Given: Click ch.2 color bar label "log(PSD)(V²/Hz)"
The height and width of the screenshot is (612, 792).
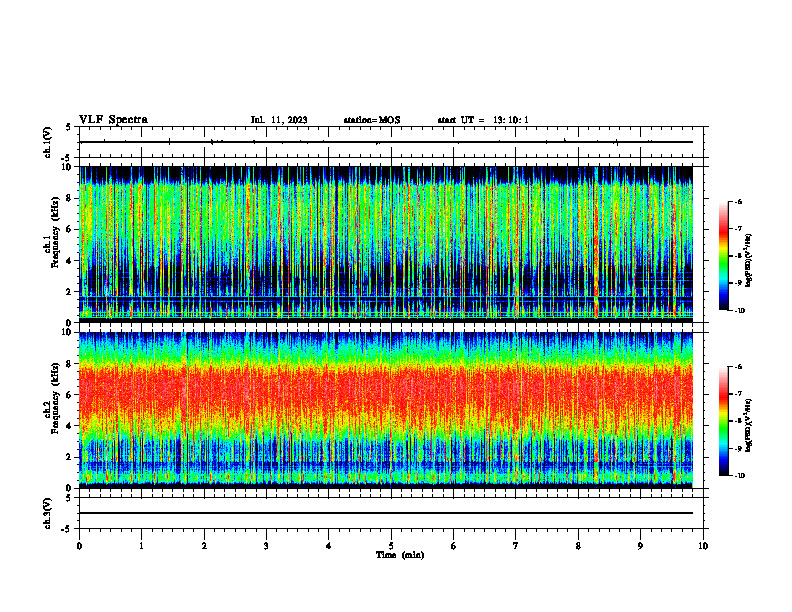Looking at the screenshot, I should pos(749,426).
